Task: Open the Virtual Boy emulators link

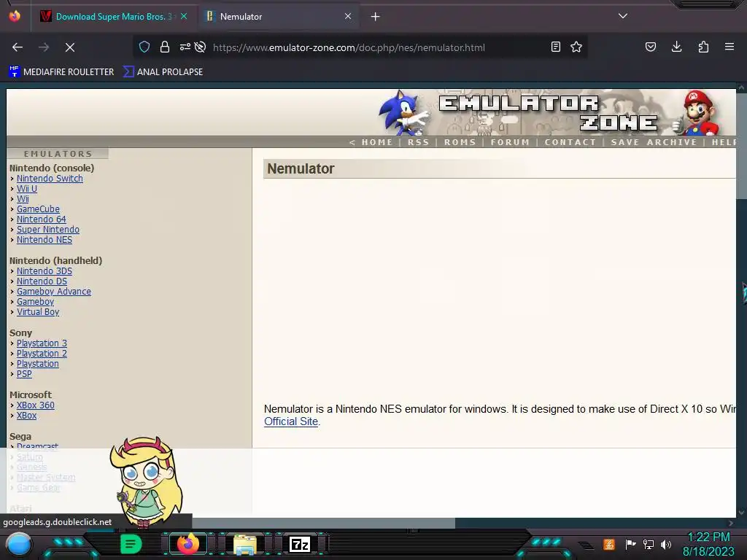Action: [38, 312]
